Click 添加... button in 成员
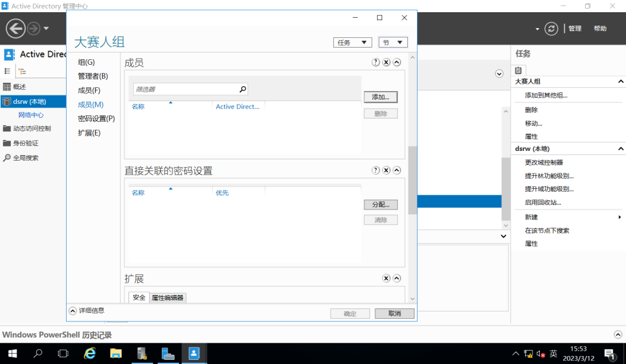The image size is (626, 364). 380,97
